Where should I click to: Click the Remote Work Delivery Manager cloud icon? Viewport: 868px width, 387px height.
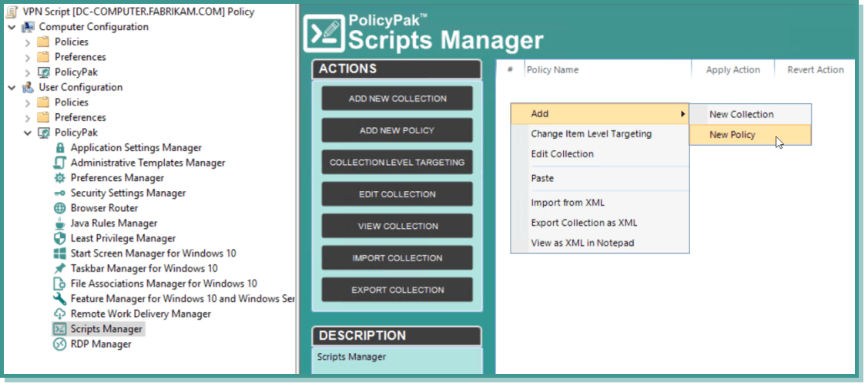click(60, 314)
